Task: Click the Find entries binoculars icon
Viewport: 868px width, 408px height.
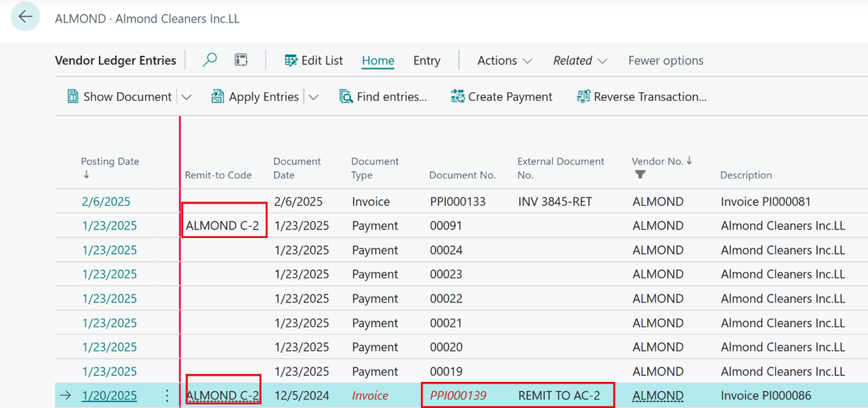Action: point(346,96)
